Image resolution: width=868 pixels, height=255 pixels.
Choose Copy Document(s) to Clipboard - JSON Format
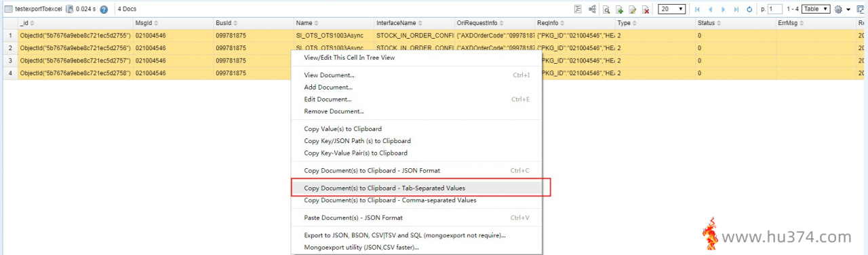tap(416, 171)
